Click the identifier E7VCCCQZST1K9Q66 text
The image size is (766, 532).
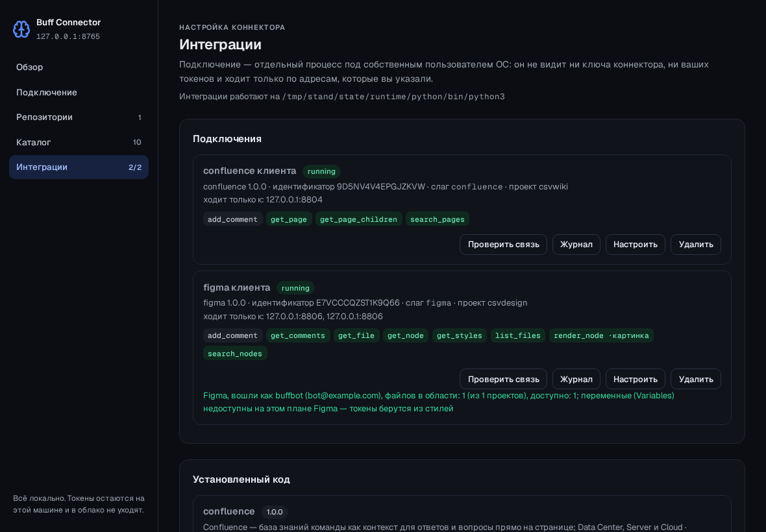coord(358,302)
